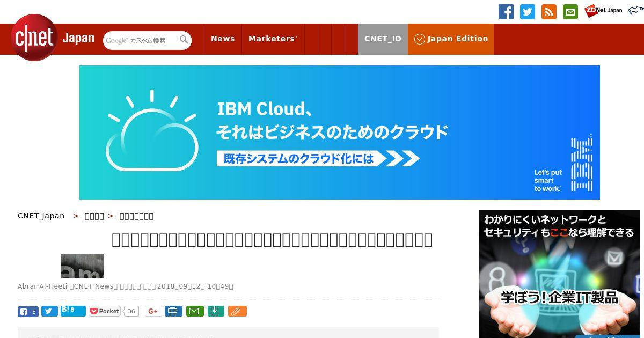Open the orange RSS feed icon
644x338 pixels.
pos(549,12)
